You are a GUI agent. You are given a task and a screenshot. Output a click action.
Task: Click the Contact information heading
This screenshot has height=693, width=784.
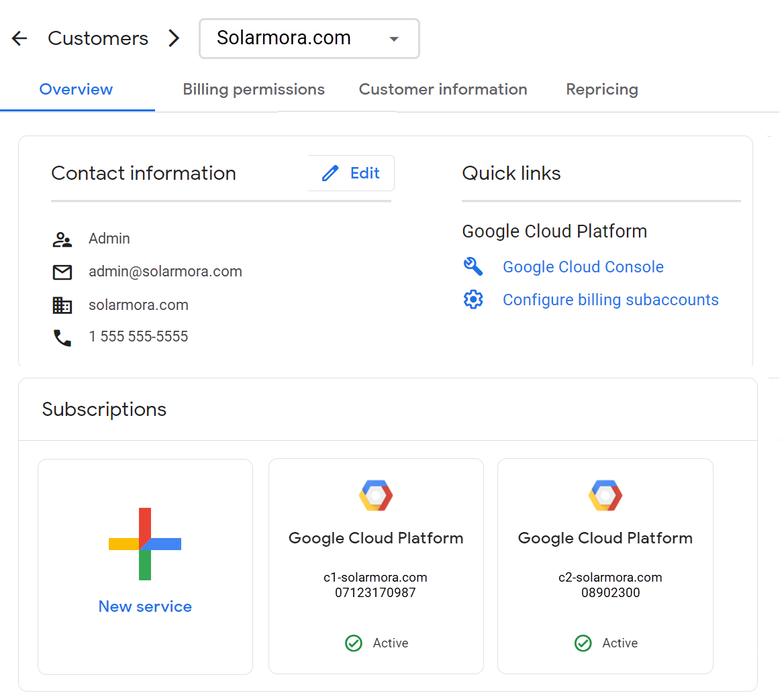coord(144,173)
